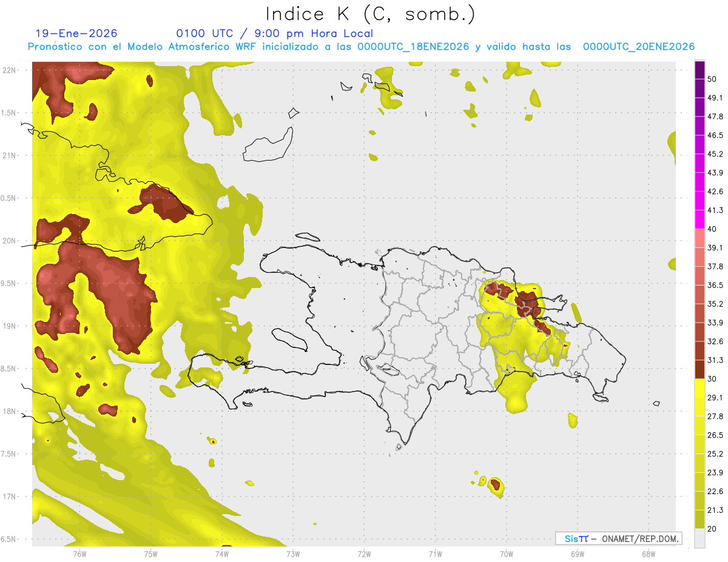This screenshot has width=728, height=562.
Task: Click the '76W' longitude label
Action: (x=79, y=554)
